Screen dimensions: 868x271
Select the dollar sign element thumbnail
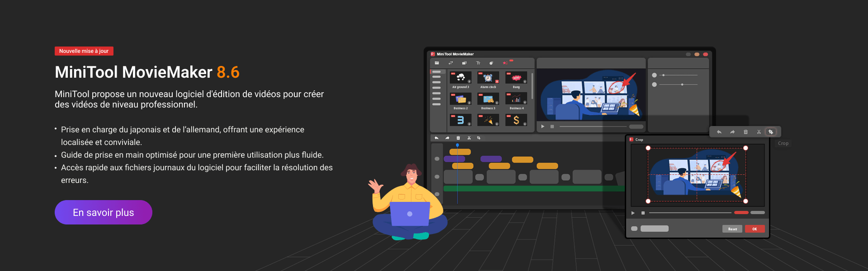pyautogui.click(x=516, y=120)
